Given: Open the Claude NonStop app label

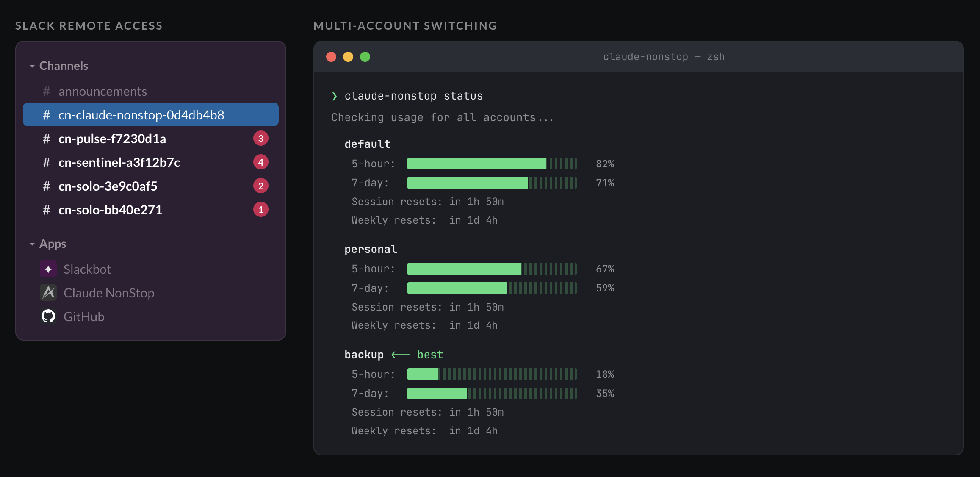Looking at the screenshot, I should (109, 293).
